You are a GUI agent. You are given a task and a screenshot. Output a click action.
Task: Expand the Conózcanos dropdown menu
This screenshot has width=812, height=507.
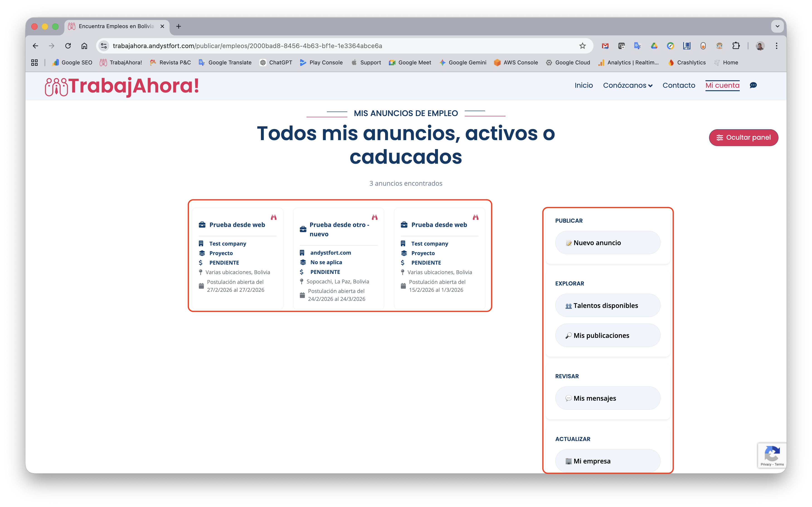(628, 85)
